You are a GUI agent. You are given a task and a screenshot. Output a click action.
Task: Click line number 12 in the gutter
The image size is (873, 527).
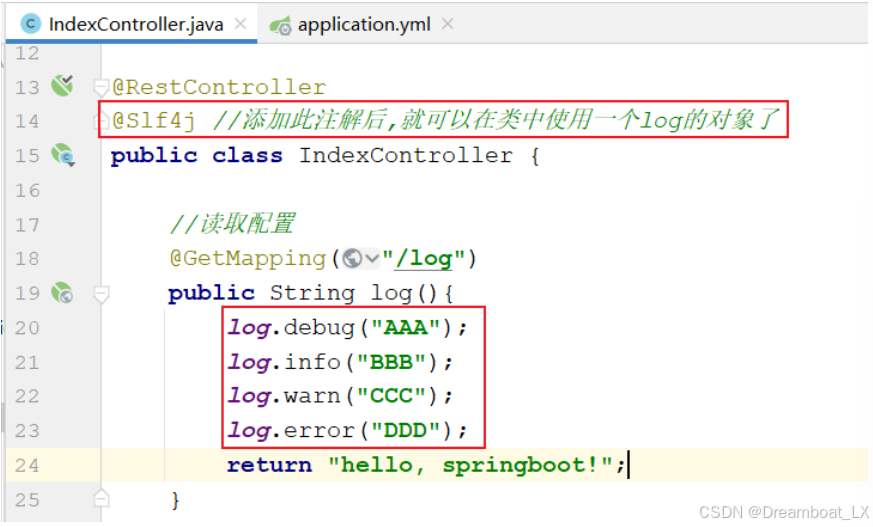click(27, 53)
